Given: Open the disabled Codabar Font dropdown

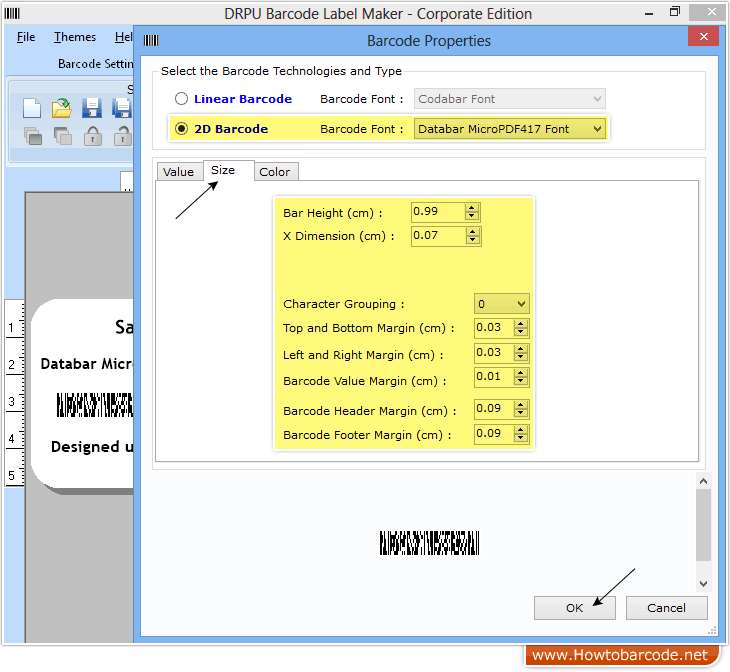Looking at the screenshot, I should (510, 99).
